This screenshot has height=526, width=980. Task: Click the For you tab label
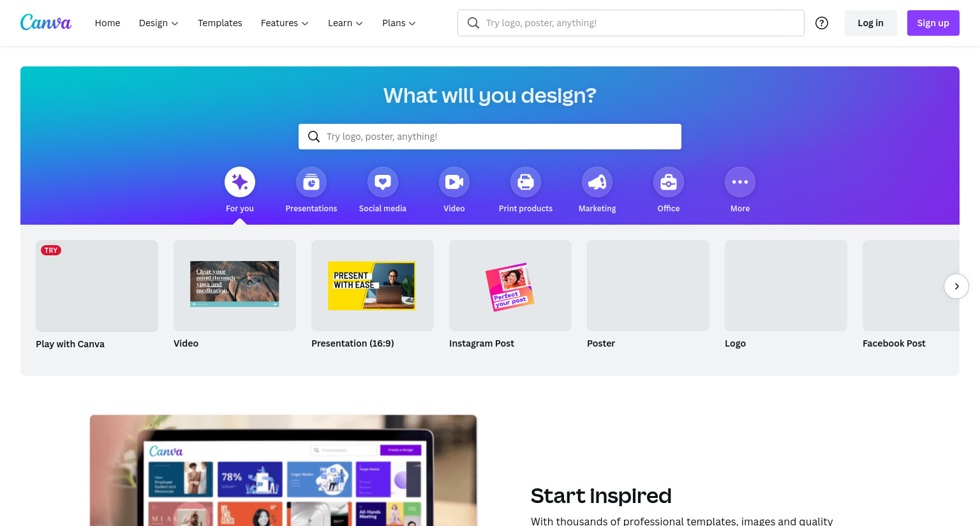(240, 209)
